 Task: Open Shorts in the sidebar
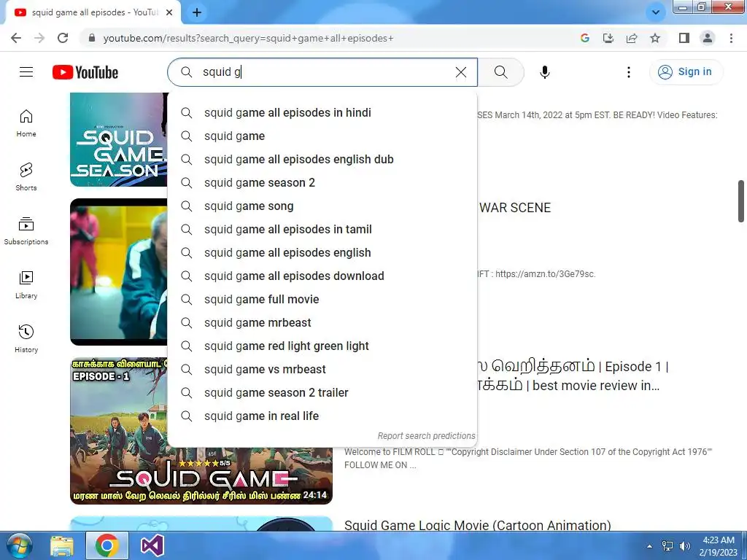(26, 176)
